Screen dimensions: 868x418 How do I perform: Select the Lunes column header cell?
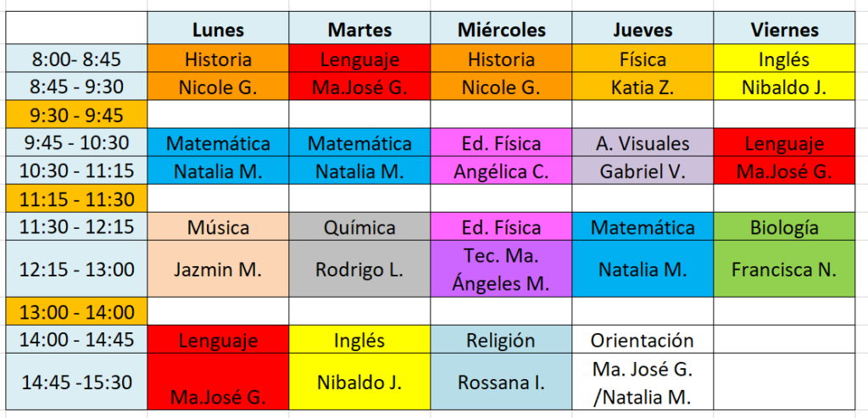pyautogui.click(x=218, y=30)
